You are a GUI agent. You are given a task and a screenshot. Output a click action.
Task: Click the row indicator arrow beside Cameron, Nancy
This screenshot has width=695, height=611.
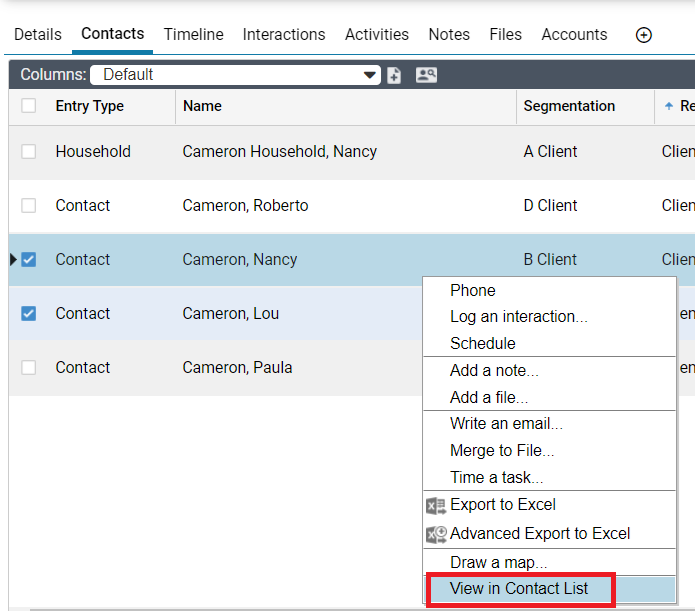[13, 259]
